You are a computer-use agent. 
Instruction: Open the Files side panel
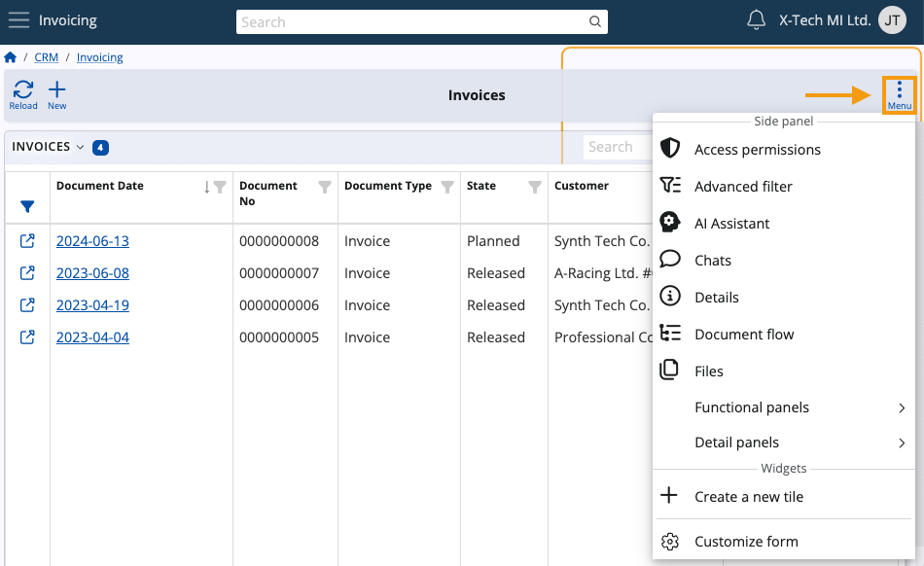[709, 371]
